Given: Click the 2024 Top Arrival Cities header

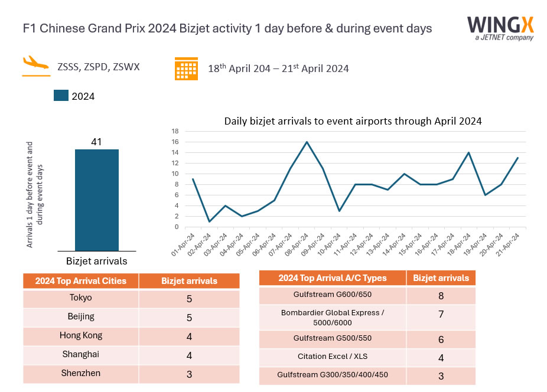Looking at the screenshot, I should [x=80, y=281].
